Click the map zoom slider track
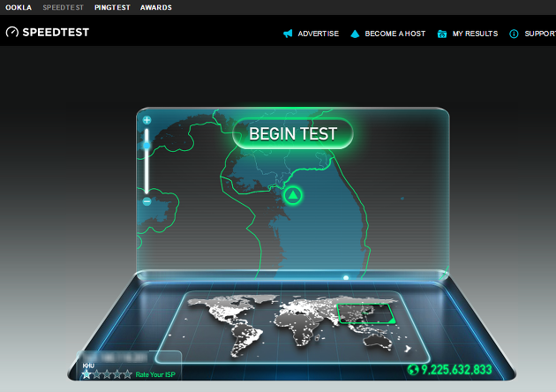 [147, 161]
